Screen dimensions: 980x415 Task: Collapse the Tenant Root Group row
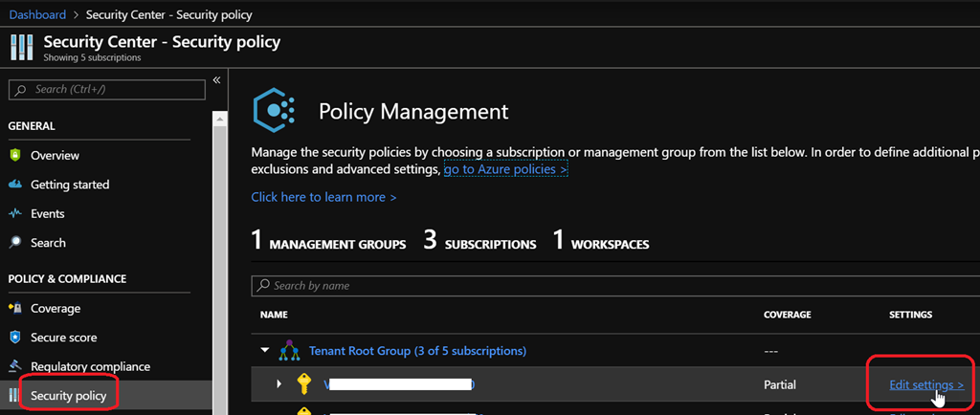[265, 351]
